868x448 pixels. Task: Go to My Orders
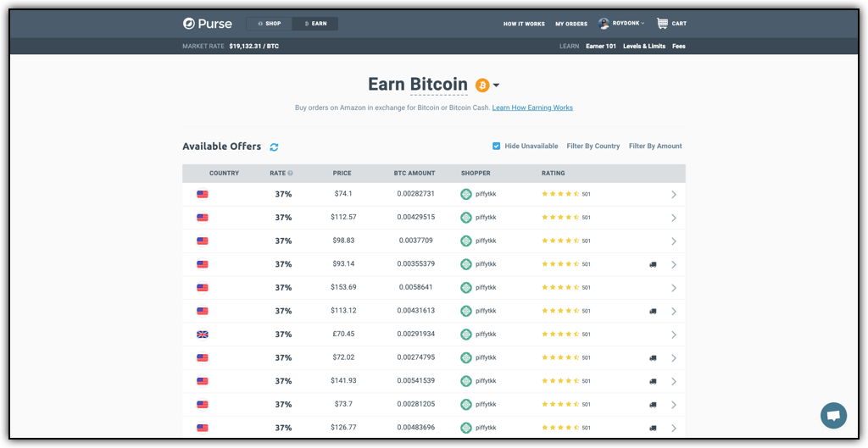tap(571, 24)
